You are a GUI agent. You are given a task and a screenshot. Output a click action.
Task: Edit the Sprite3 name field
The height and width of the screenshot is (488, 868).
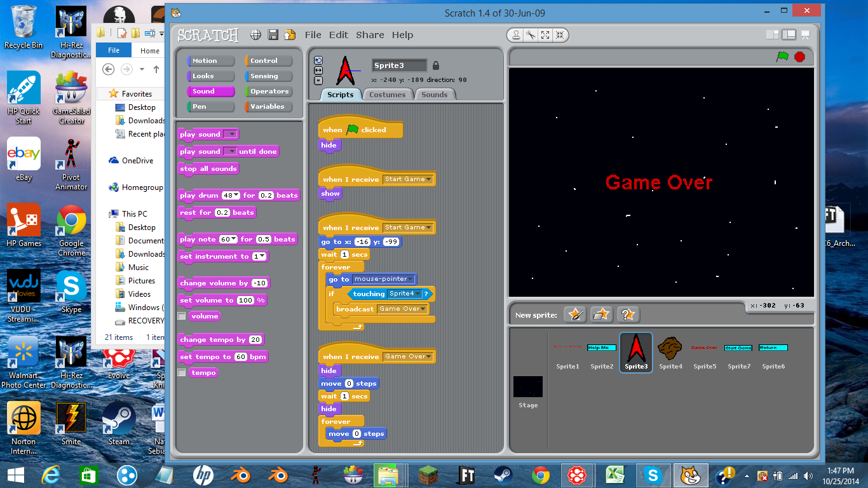click(x=399, y=65)
